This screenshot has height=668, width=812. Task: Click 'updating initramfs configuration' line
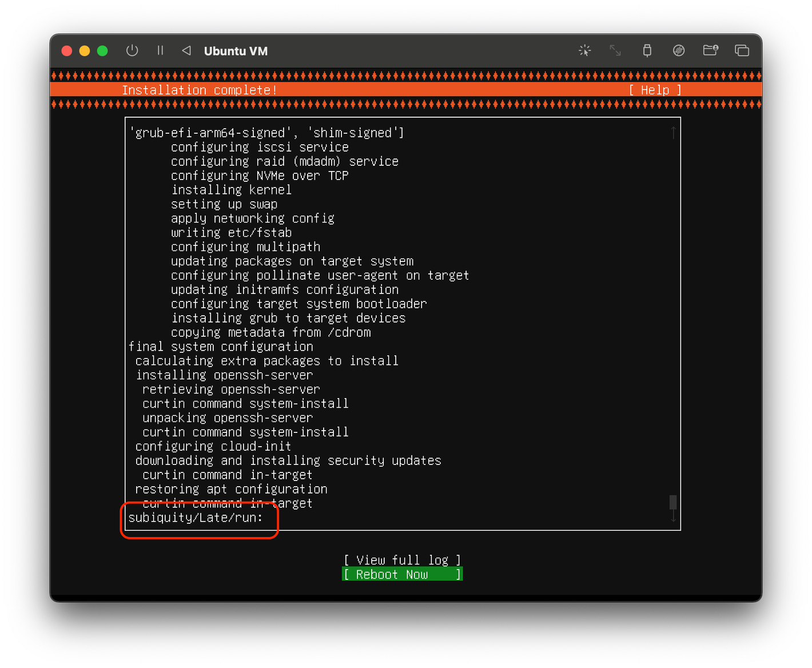[x=285, y=289]
